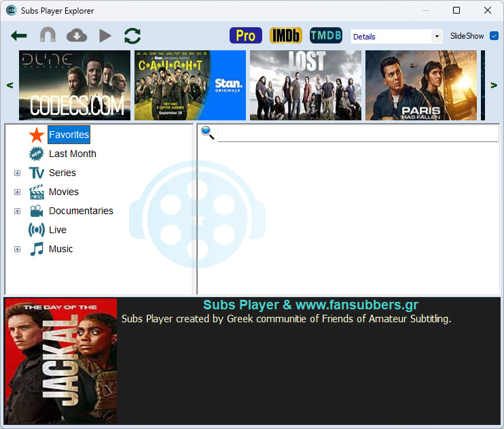Select the Movies tree item

click(64, 192)
